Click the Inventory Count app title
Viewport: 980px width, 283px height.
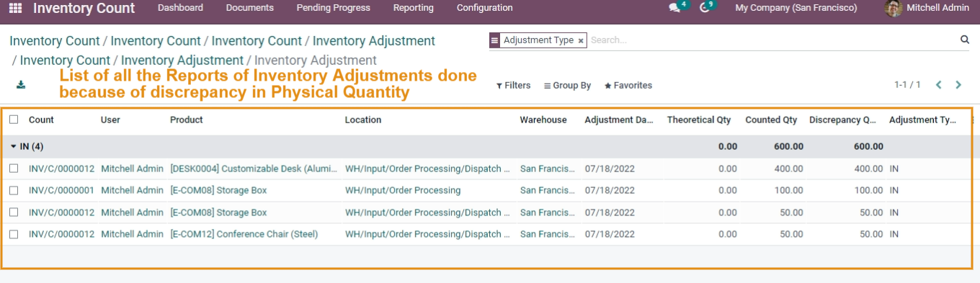84,9
